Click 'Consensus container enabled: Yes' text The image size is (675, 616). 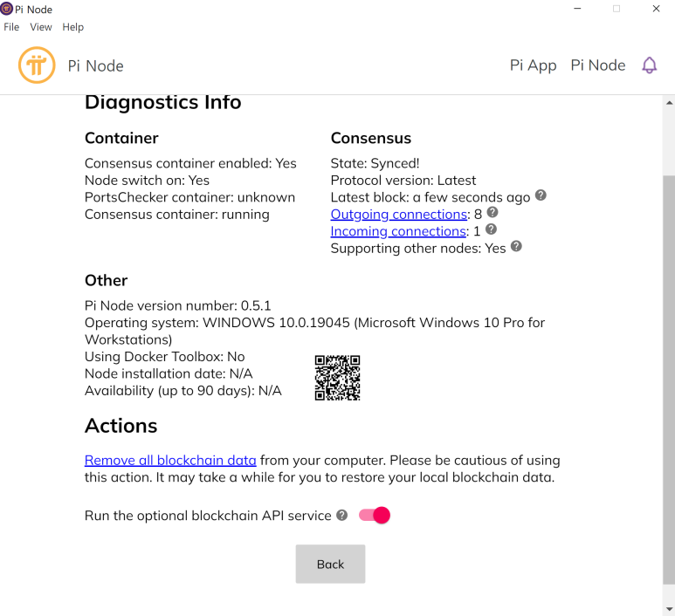point(190,163)
